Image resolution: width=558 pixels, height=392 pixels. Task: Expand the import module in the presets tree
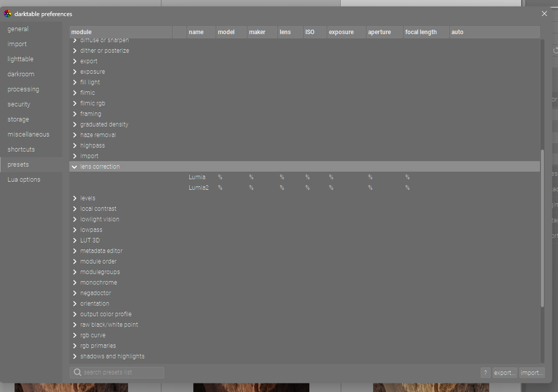tap(75, 156)
